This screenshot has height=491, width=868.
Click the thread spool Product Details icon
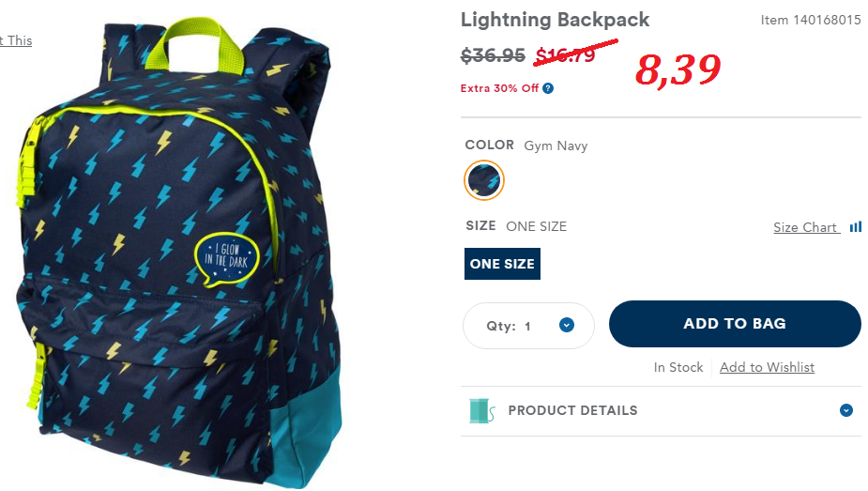481,411
